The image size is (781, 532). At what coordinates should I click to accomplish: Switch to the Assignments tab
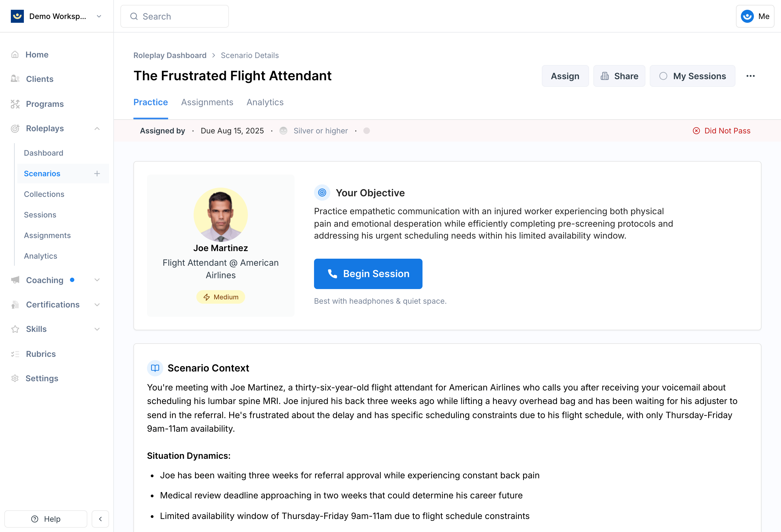coord(207,102)
